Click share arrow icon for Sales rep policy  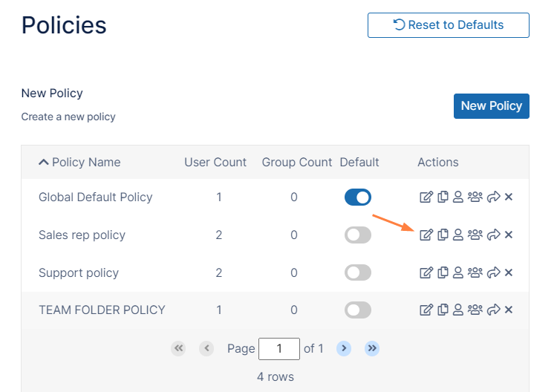pos(493,235)
